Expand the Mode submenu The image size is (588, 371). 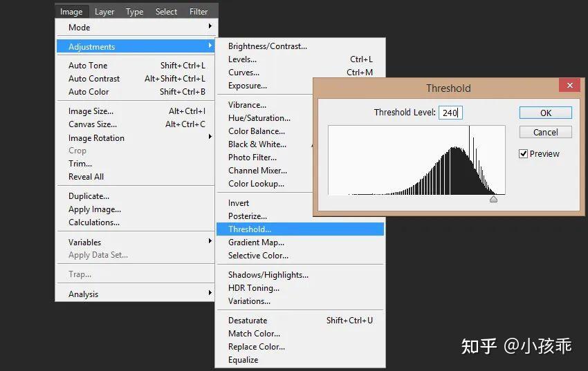136,28
